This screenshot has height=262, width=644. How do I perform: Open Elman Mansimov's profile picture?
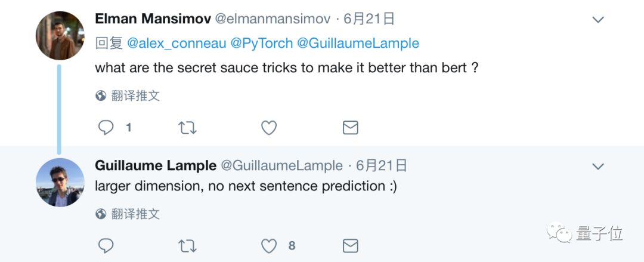[60, 35]
